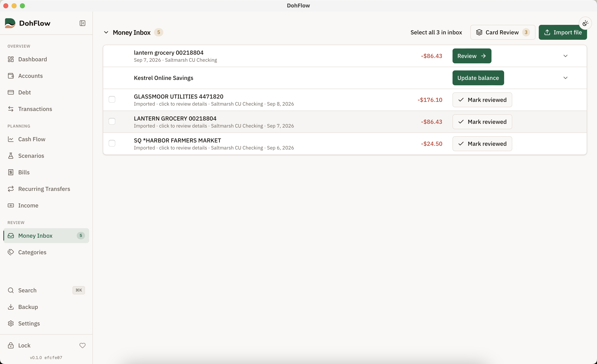Viewport: 597px width, 364px height.
Task: Navigate to Transactions
Action: (46, 109)
